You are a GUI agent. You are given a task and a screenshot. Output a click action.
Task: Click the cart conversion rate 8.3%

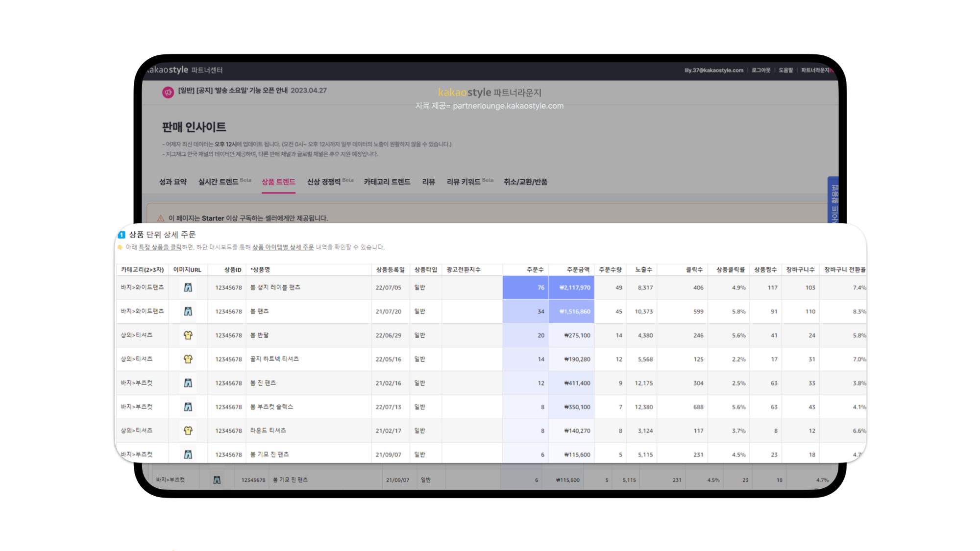tap(859, 311)
